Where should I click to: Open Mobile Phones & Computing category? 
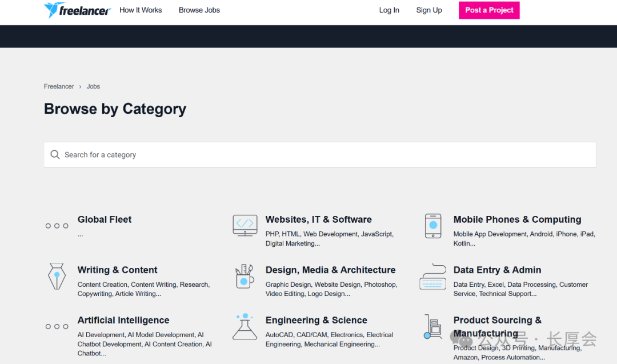click(x=517, y=219)
